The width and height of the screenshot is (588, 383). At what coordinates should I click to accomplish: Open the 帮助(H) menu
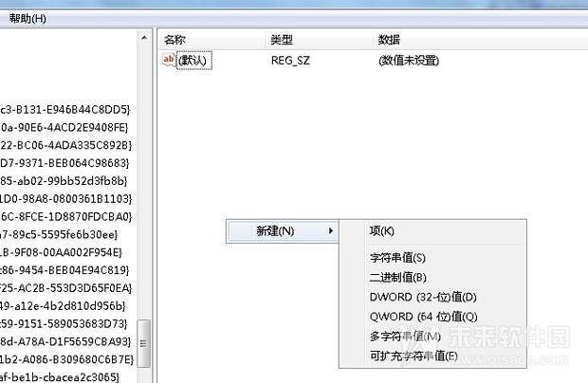28,18
